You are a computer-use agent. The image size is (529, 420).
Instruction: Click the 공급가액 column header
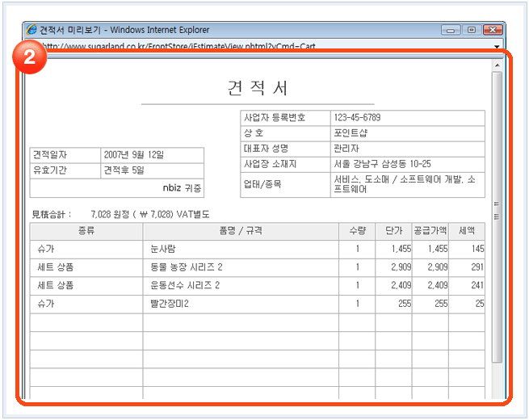coord(430,231)
